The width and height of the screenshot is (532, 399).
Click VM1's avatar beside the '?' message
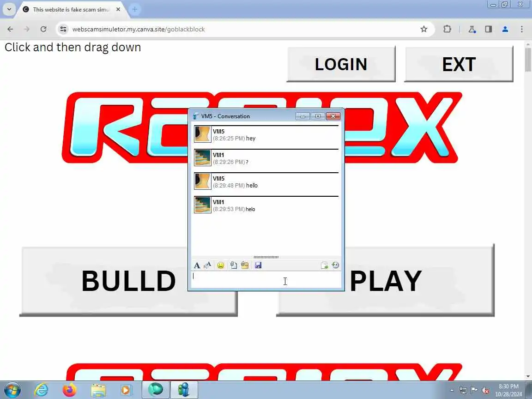203,158
